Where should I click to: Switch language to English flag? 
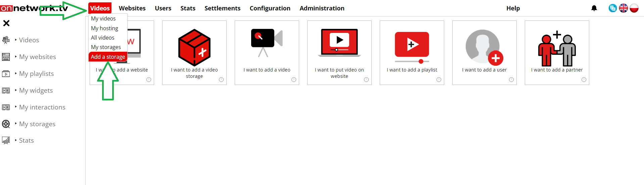point(623,8)
